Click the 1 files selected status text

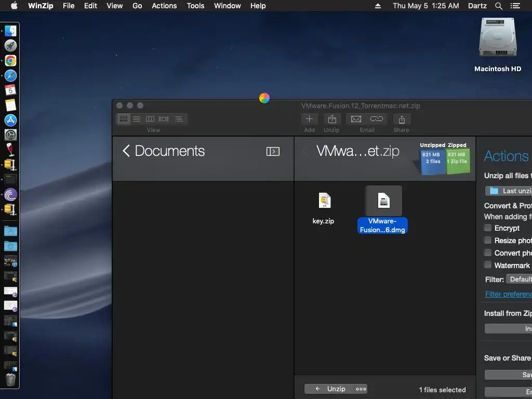[x=442, y=390]
